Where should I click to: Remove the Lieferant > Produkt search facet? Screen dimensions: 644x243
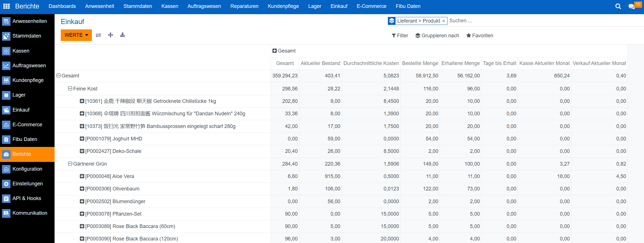444,21
